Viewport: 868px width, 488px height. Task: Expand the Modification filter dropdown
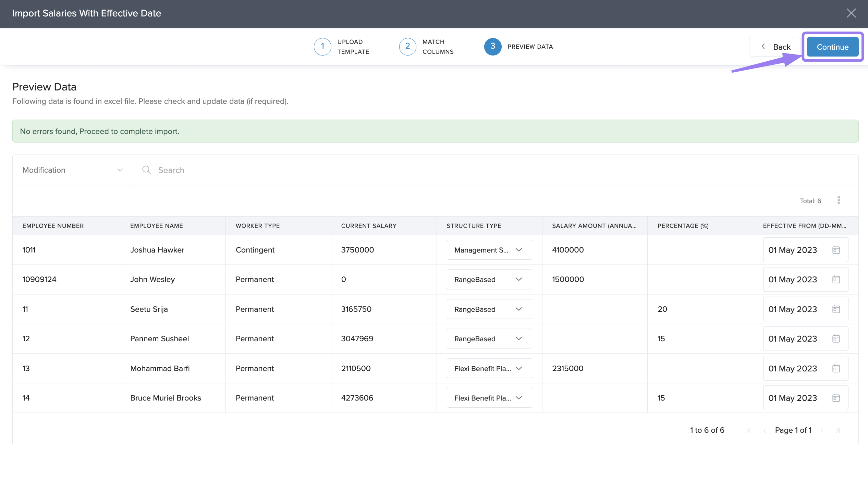coord(73,170)
